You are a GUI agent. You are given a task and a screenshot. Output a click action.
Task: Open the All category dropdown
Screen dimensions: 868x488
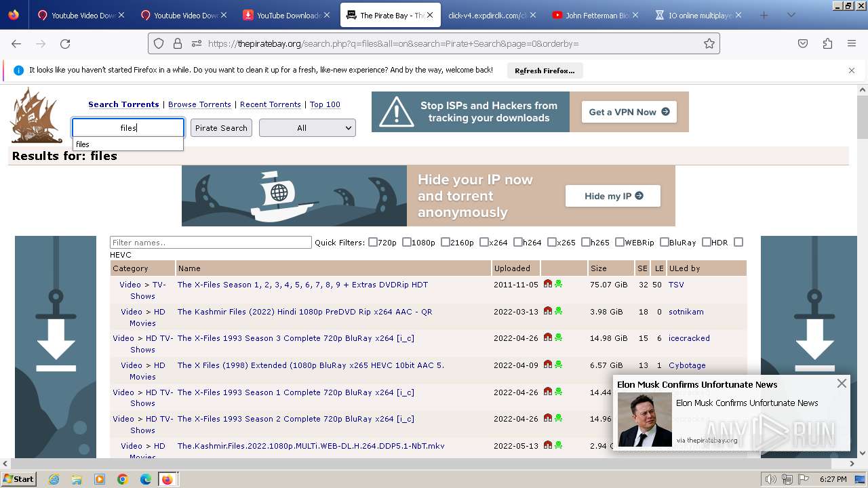(x=307, y=127)
